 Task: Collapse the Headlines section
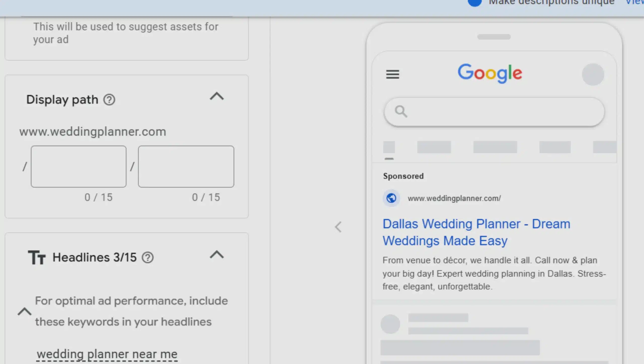pyautogui.click(x=216, y=255)
